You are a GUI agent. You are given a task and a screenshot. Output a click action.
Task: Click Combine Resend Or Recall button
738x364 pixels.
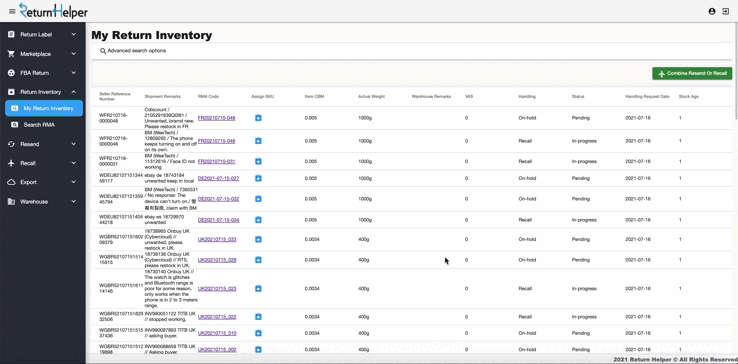(x=692, y=73)
